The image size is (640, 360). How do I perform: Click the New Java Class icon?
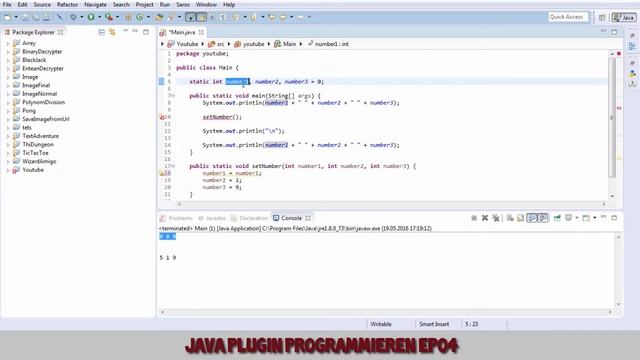pyautogui.click(x=140, y=17)
